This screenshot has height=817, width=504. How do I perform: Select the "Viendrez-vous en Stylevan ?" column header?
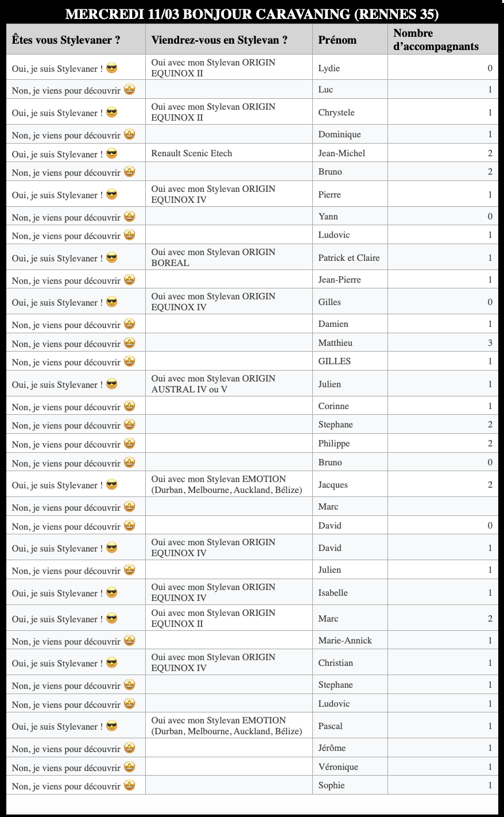coord(219,40)
